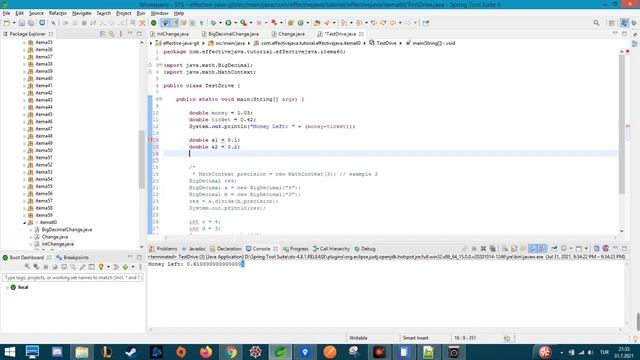The image size is (640, 360).
Task: Open Chrome from the Windows taskbar
Action: coord(231,351)
